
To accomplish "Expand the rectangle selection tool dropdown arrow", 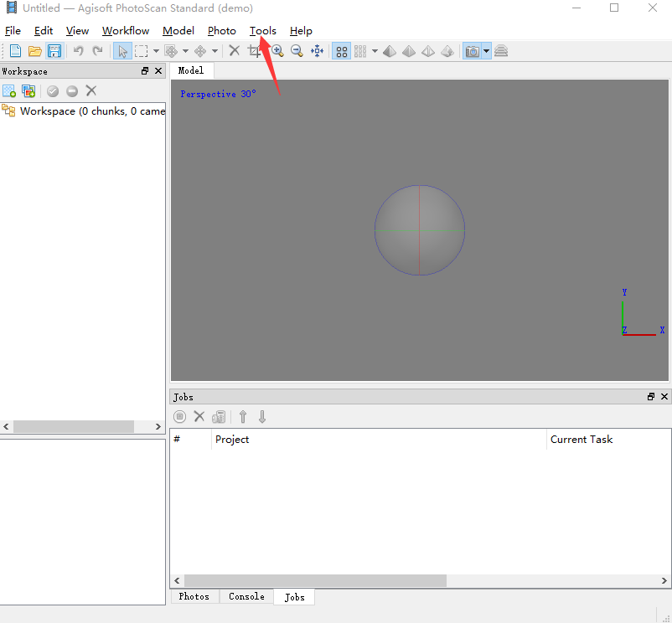I will click(x=156, y=51).
